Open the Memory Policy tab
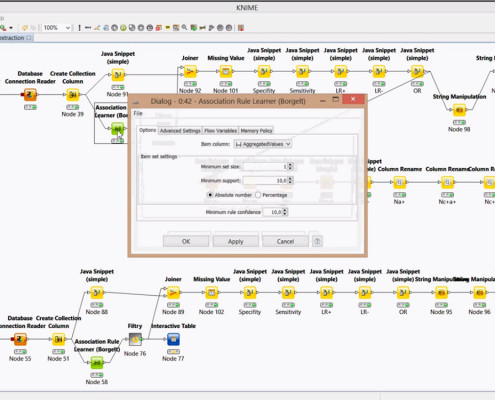This screenshot has height=400, width=495. click(256, 131)
